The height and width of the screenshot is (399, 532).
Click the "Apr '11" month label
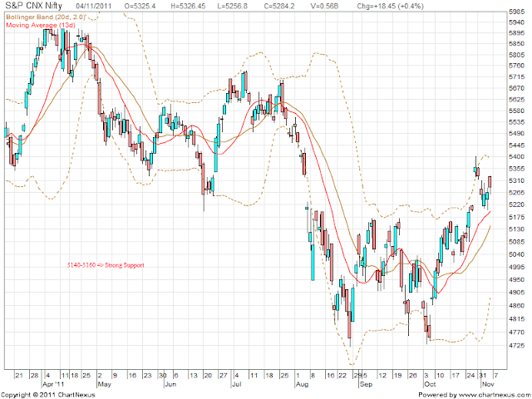click(53, 384)
